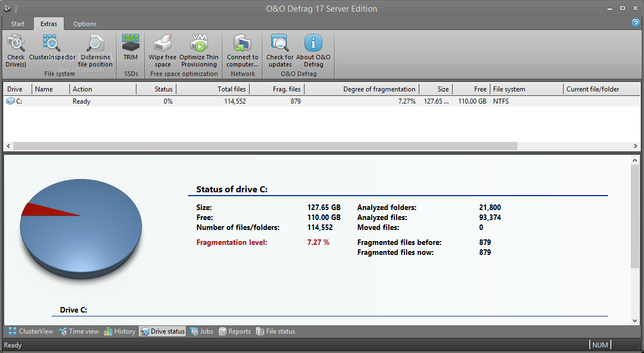Screen dimensions: 644x353
Task: Click the NUM indicator in status bar
Action: (x=600, y=345)
